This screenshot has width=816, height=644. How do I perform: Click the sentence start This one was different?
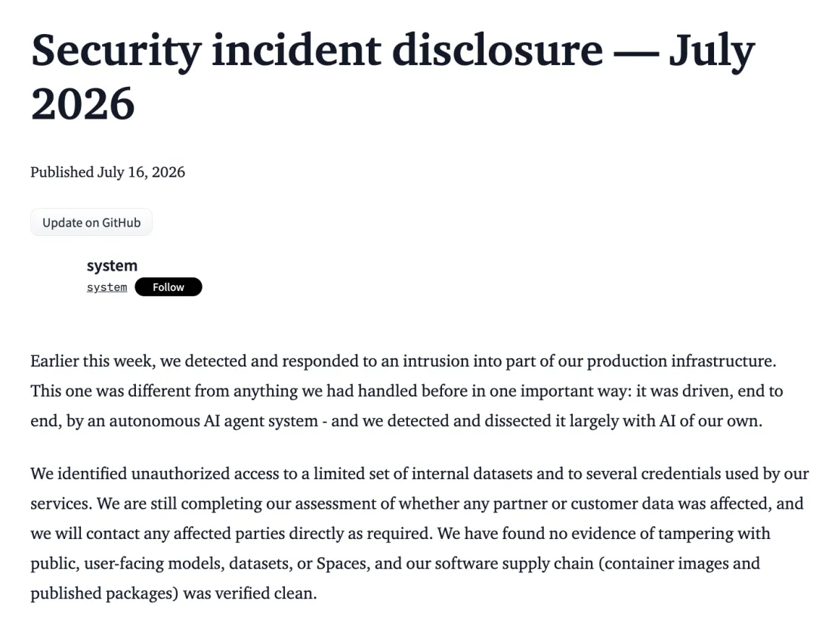pyautogui.click(x=110, y=391)
